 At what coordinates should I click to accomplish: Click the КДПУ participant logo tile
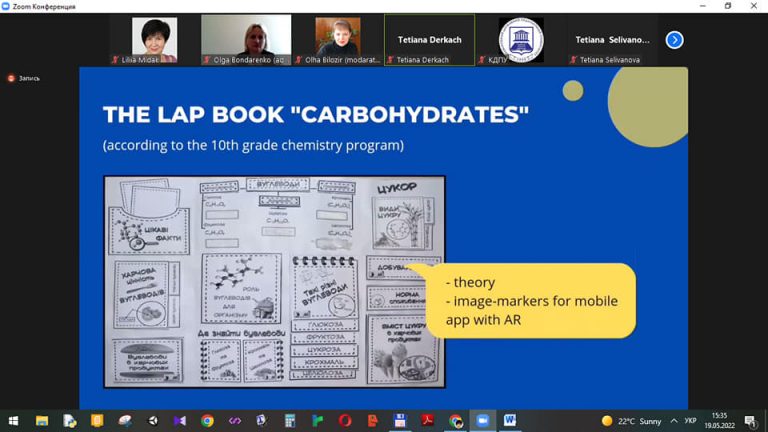point(521,40)
